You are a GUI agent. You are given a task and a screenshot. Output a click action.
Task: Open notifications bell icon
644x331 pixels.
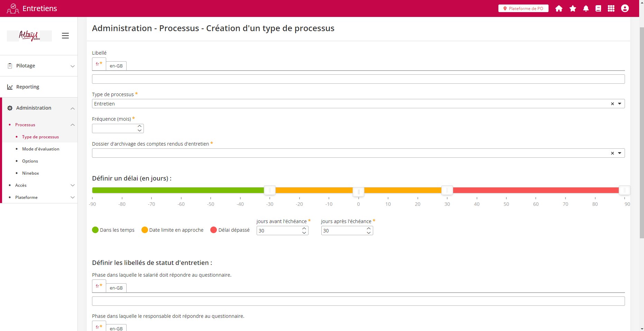(586, 9)
